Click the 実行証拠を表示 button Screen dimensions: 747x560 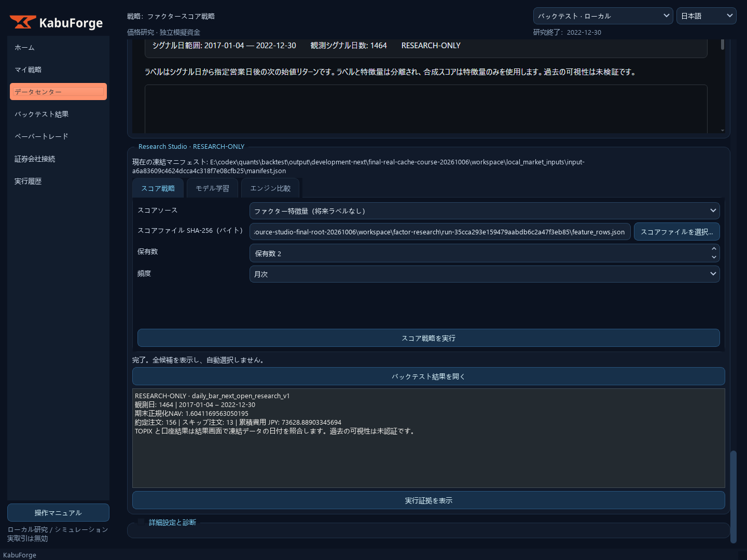tap(428, 500)
